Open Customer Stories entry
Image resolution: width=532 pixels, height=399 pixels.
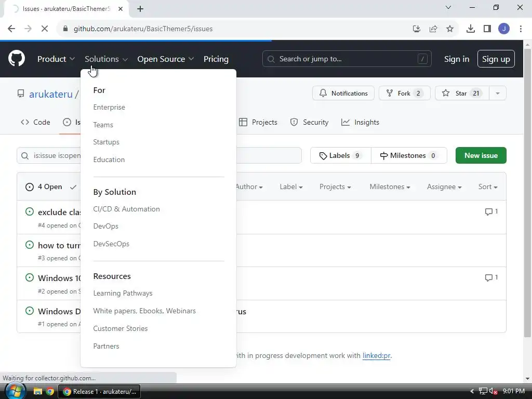121,328
